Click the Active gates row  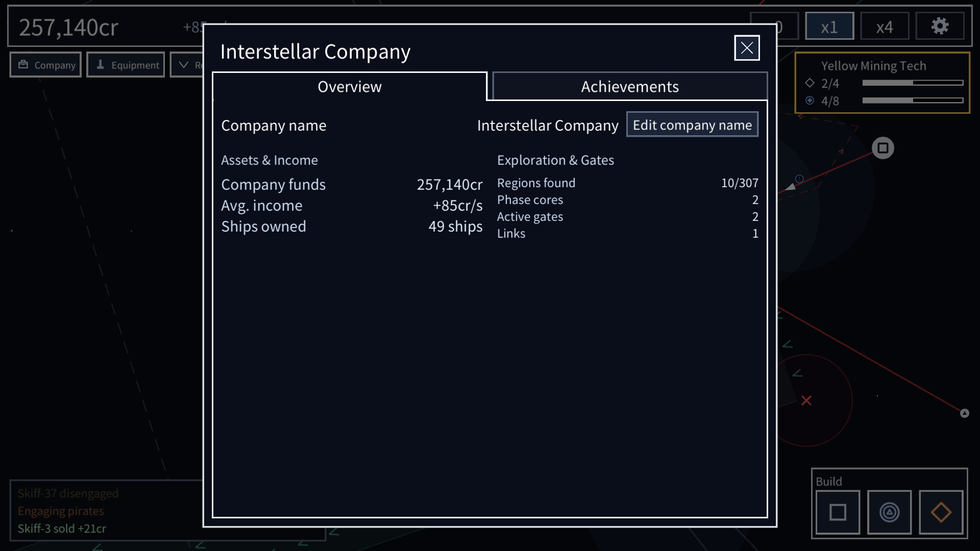[627, 216]
